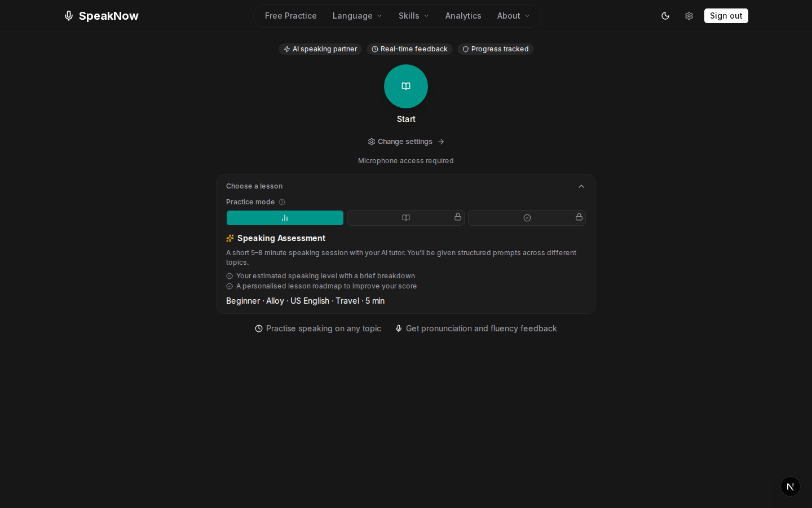Collapse the Choose a lesson section
The image size is (812, 508).
[581, 186]
